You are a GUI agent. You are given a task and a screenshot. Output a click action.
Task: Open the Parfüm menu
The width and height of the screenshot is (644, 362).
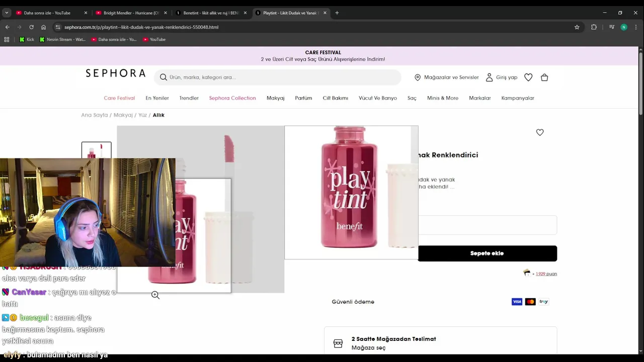[303, 98]
